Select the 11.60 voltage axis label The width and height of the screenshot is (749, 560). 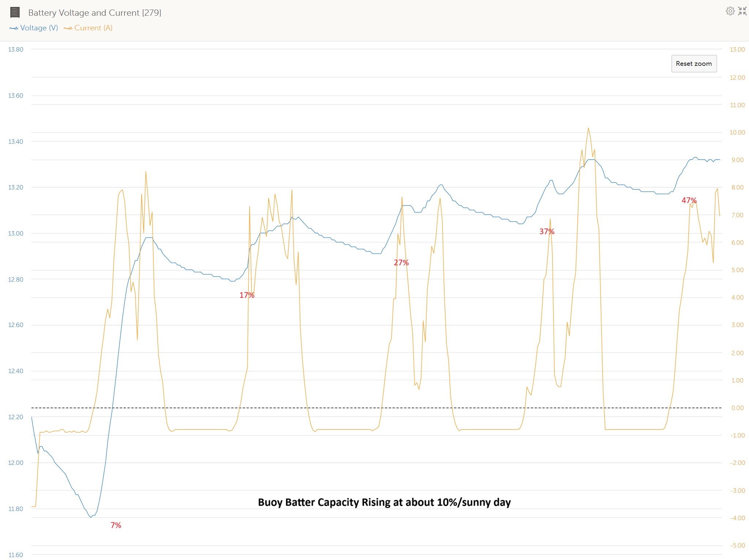click(x=16, y=555)
